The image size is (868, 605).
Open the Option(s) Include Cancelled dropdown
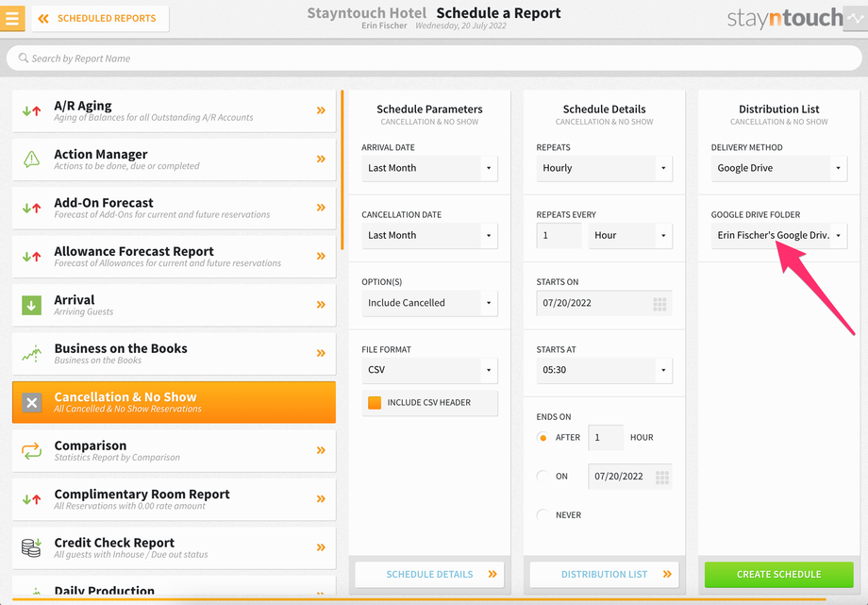429,302
